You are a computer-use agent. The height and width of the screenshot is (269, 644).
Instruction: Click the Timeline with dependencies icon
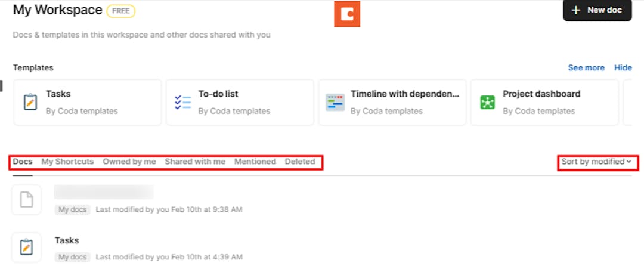pos(335,102)
